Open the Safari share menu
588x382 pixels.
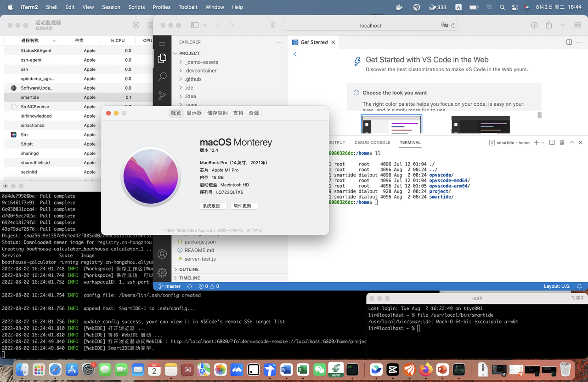(548, 25)
